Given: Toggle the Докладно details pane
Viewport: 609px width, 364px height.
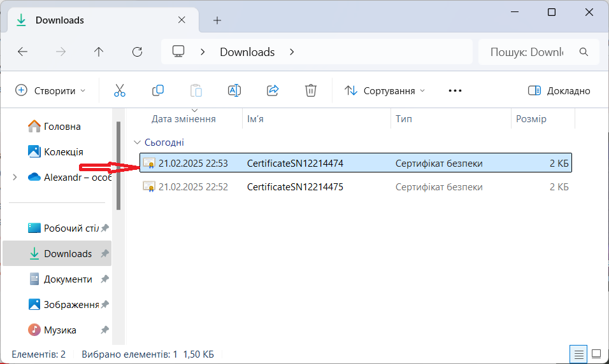Looking at the screenshot, I should click(559, 91).
